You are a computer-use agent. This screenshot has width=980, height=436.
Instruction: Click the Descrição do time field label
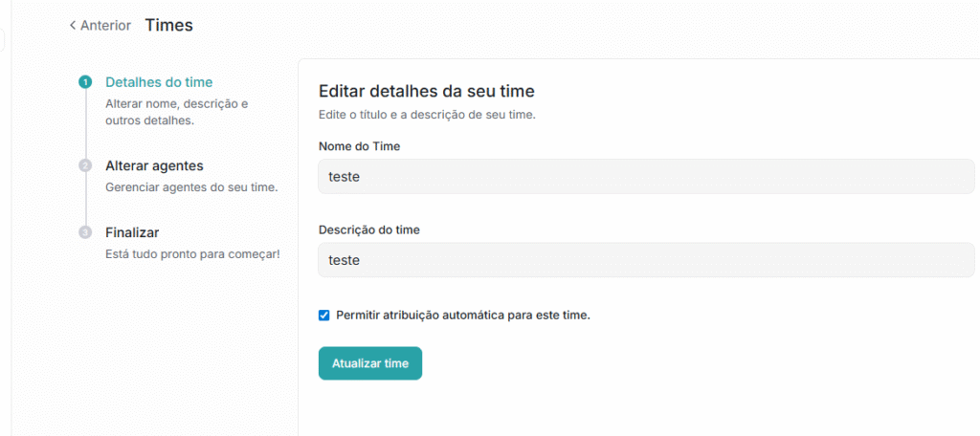(x=369, y=230)
